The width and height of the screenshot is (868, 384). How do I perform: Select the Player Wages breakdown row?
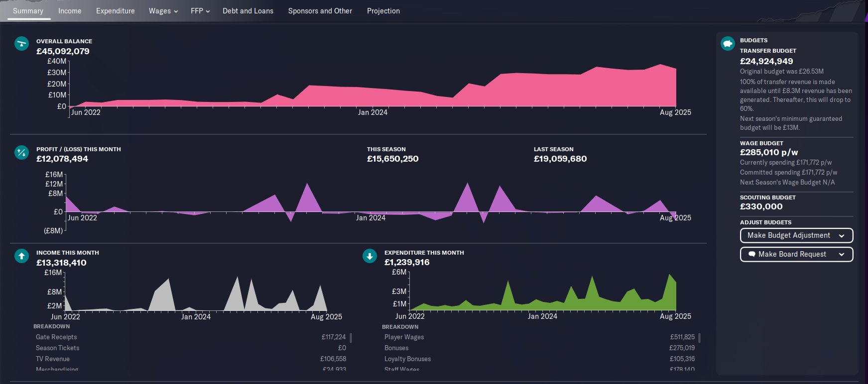point(539,337)
